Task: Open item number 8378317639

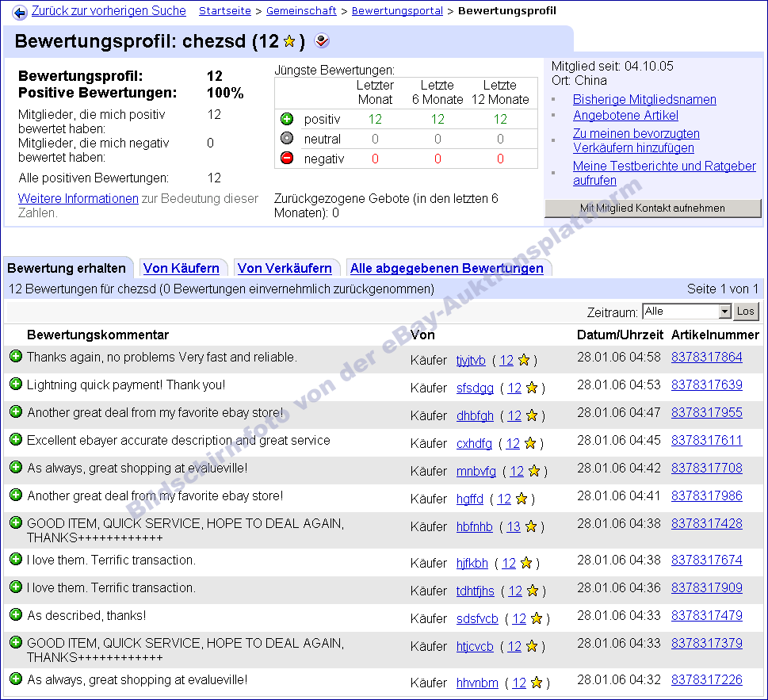Action: (707, 385)
